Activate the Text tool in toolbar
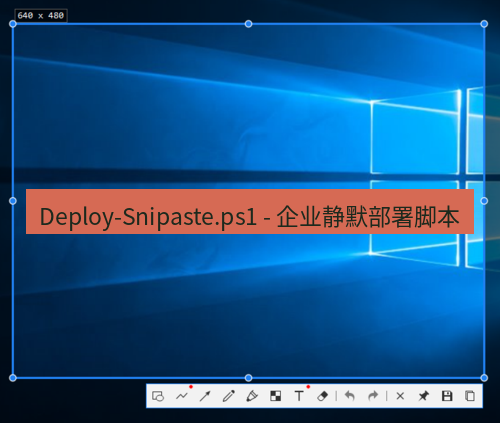This screenshot has height=423, width=500. coord(299,396)
